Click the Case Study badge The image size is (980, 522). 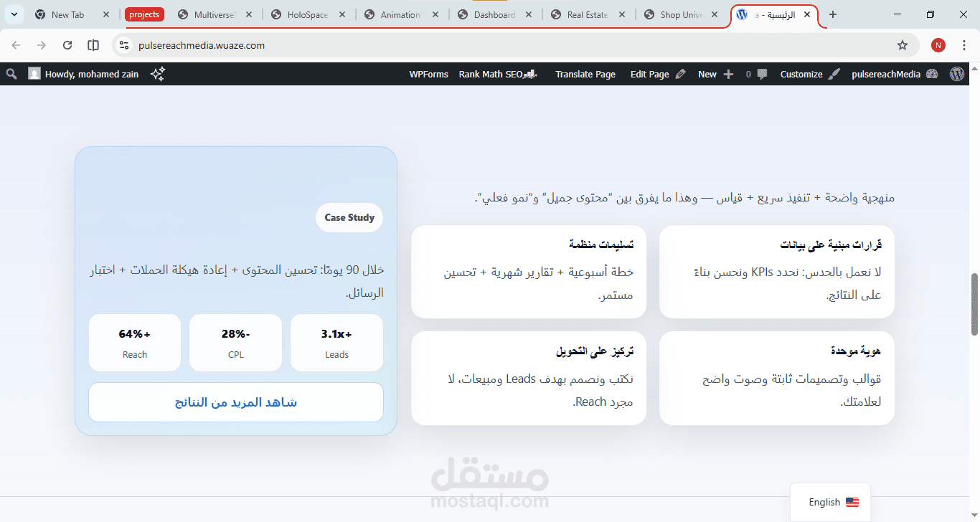[349, 217]
